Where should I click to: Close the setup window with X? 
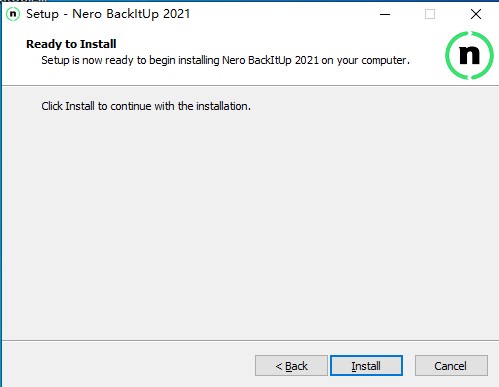(476, 14)
